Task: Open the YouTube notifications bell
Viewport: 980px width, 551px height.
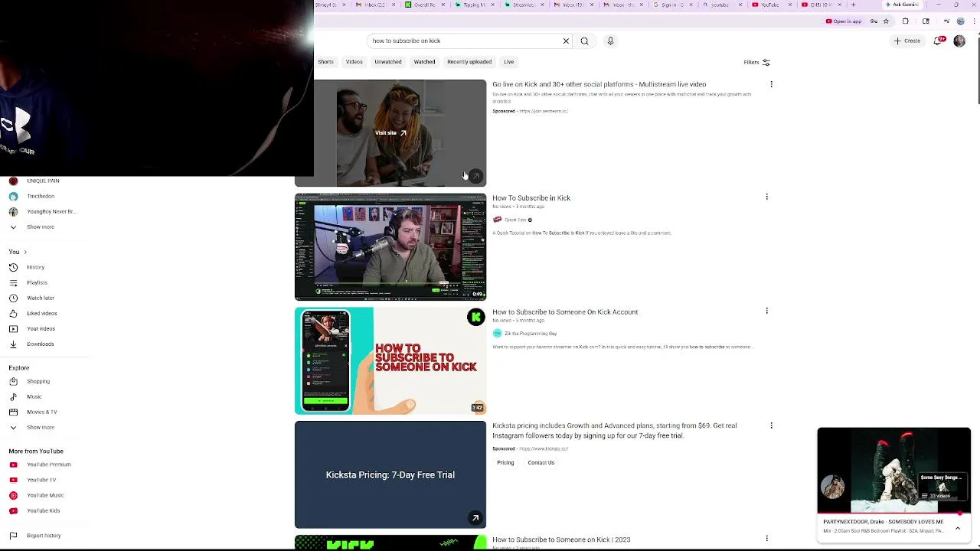Action: click(938, 41)
